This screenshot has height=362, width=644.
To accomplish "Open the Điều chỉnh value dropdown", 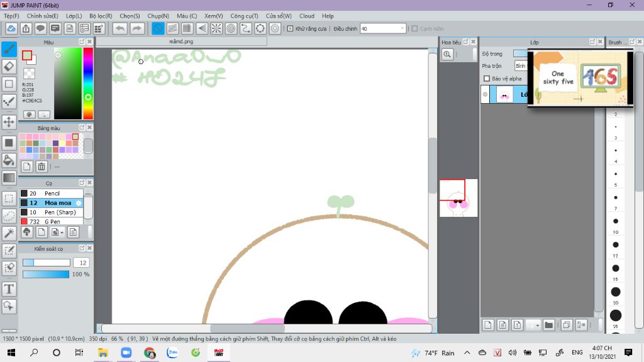I will pyautogui.click(x=402, y=28).
